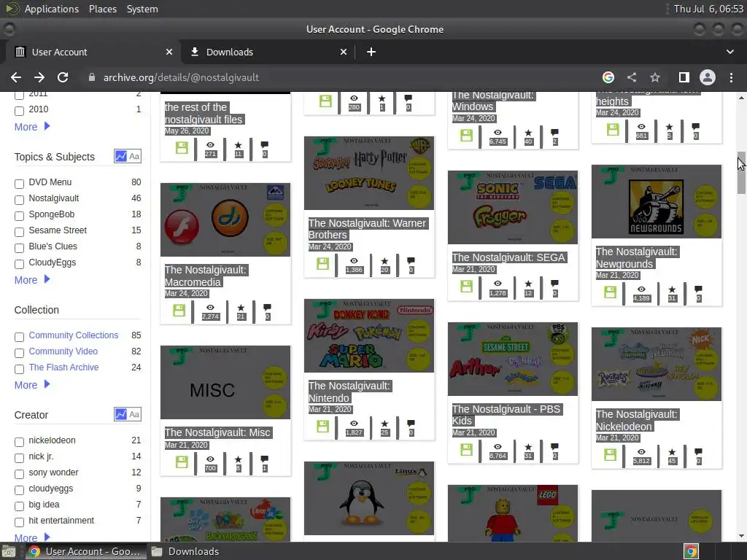Open Chrome three-dot menu
This screenshot has height=560, width=747.
tap(731, 77)
